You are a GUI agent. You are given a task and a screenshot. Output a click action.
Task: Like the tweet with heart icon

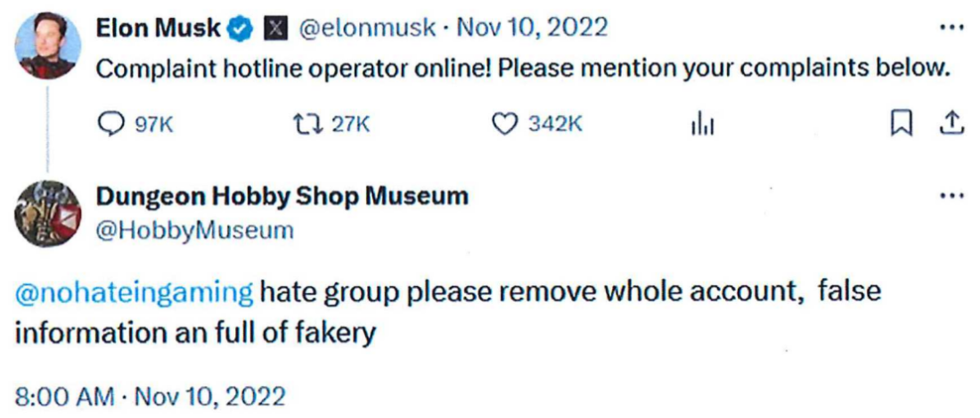(505, 125)
